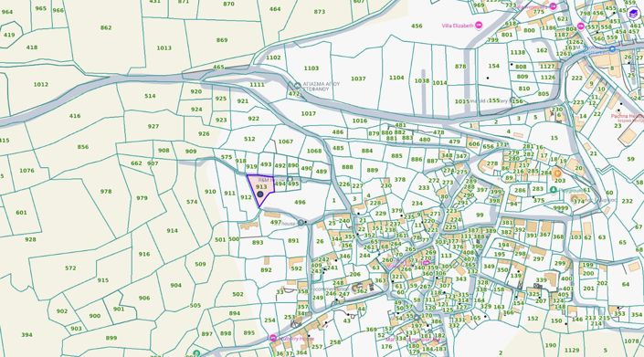Image resolution: width=644 pixels, height=357 pixels.
Task: Select parcel number 1076
Action: coord(26,171)
